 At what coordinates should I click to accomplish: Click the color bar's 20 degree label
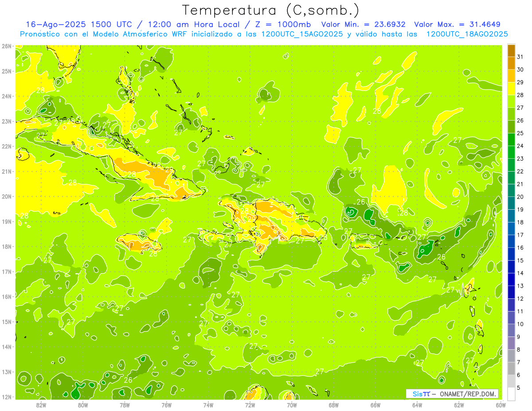click(520, 197)
